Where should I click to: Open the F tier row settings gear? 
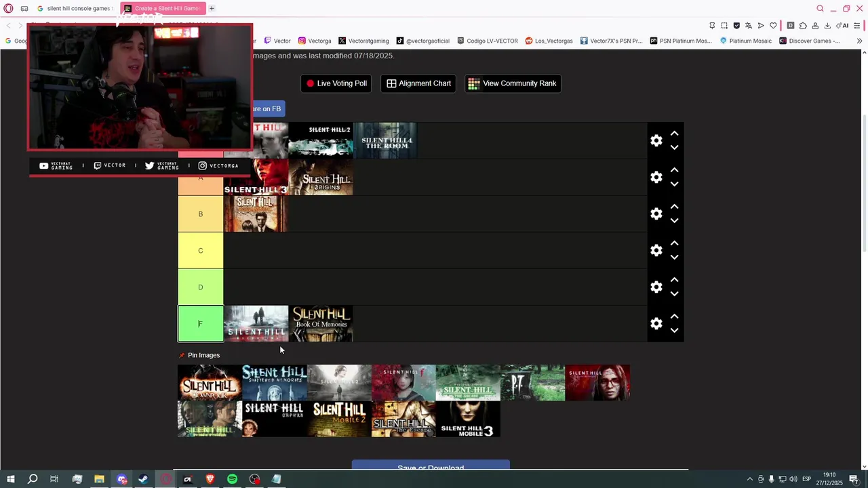656,323
